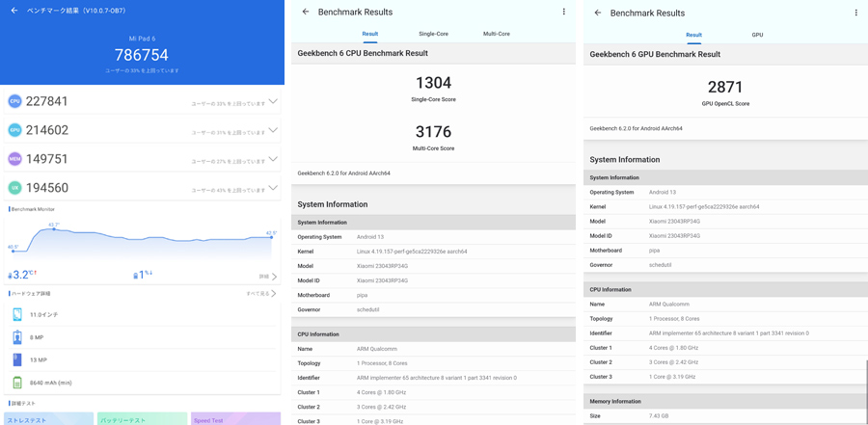This screenshot has width=868, height=425.
Task: Grab the GPU results vertical scrollbar
Action: 866,390
